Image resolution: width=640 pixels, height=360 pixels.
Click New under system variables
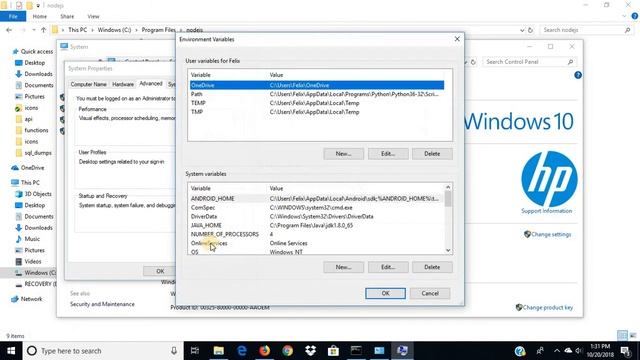[344, 267]
